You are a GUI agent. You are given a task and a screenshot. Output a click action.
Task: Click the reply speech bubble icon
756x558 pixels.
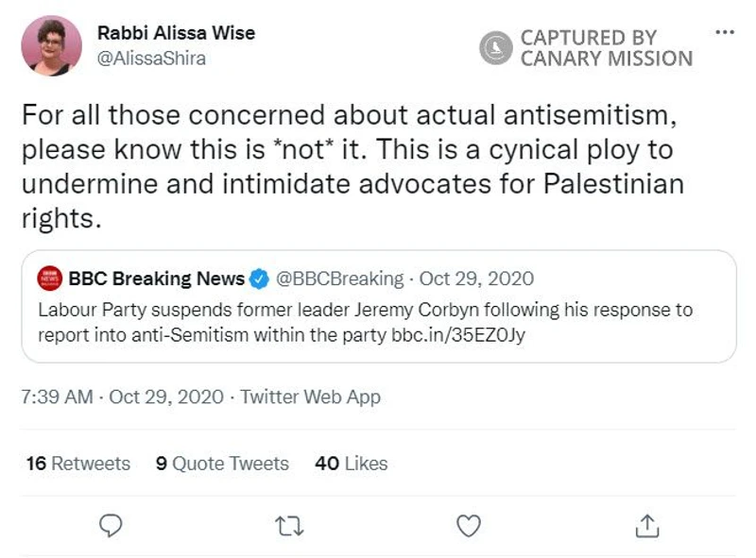(x=112, y=523)
